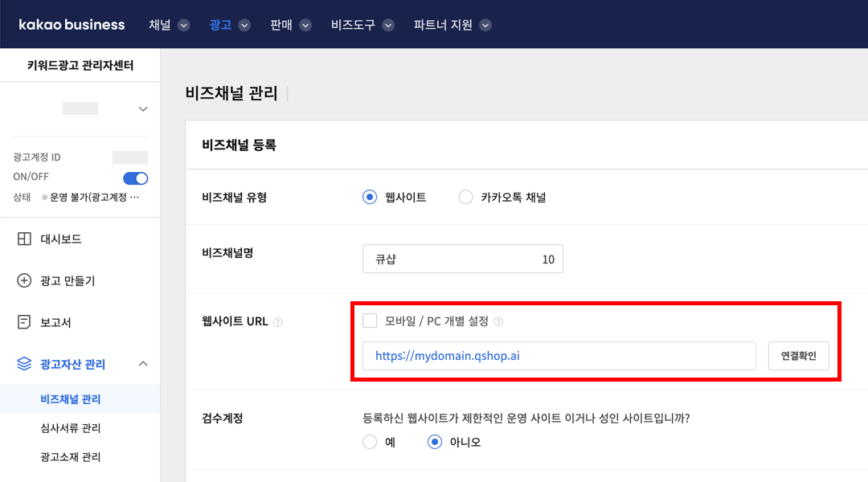Viewport: 868px width, 482px height.
Task: Click the 광고계정 ID label
Action: coord(36,157)
